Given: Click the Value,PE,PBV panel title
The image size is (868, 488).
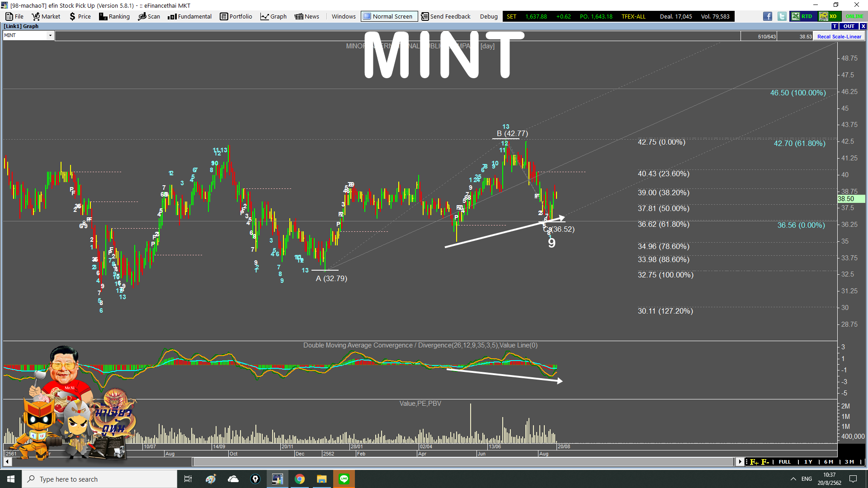Looking at the screenshot, I should pyautogui.click(x=420, y=404).
